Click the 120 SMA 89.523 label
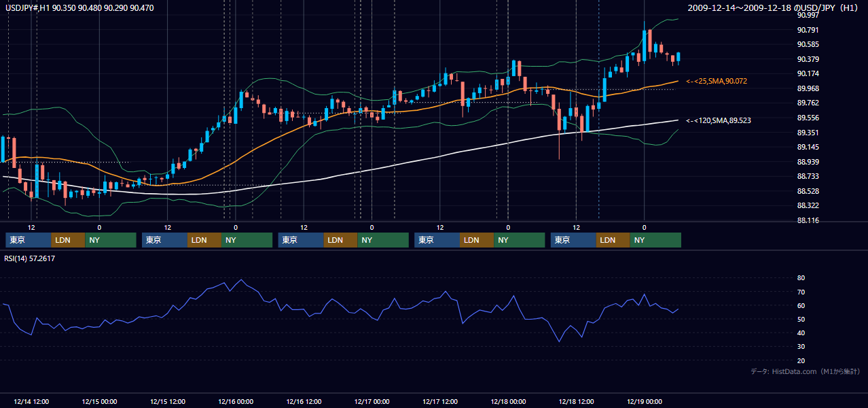Viewport: 868px width, 408px height. pyautogui.click(x=718, y=120)
